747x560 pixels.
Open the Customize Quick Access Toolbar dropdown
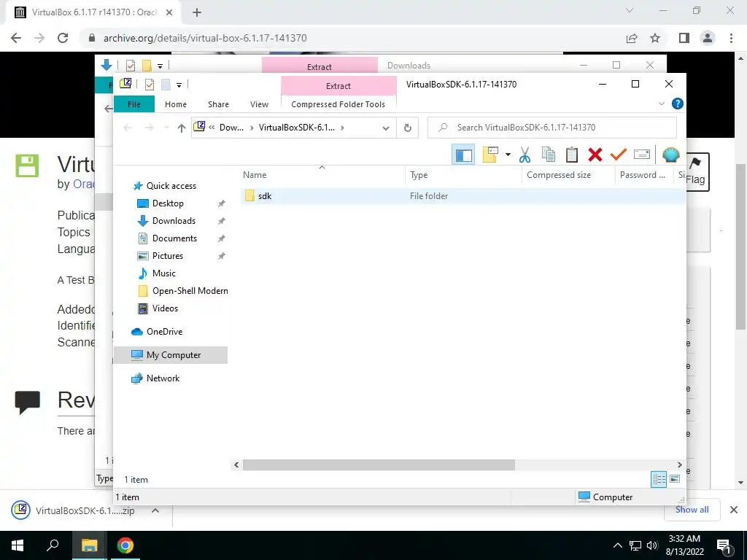(x=179, y=85)
